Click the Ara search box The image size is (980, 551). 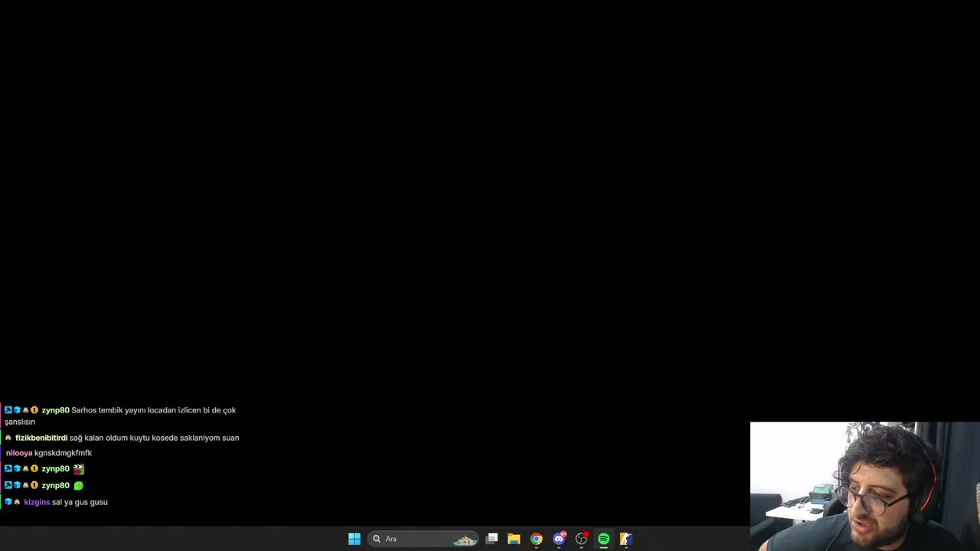point(423,539)
